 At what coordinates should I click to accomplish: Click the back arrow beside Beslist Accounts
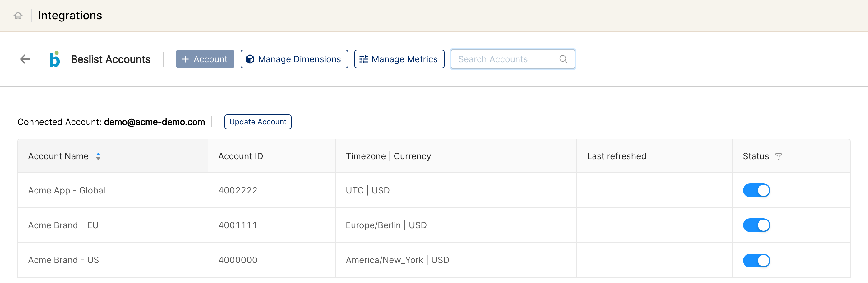tap(25, 59)
